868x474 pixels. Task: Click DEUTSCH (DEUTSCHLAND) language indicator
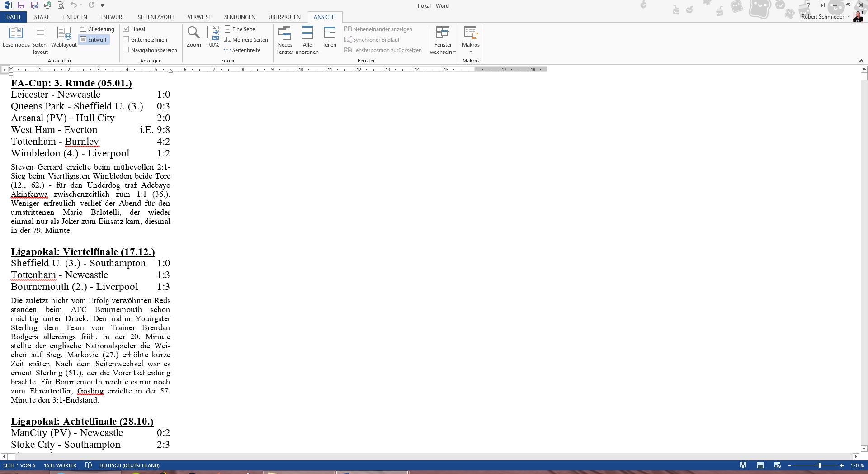click(129, 465)
